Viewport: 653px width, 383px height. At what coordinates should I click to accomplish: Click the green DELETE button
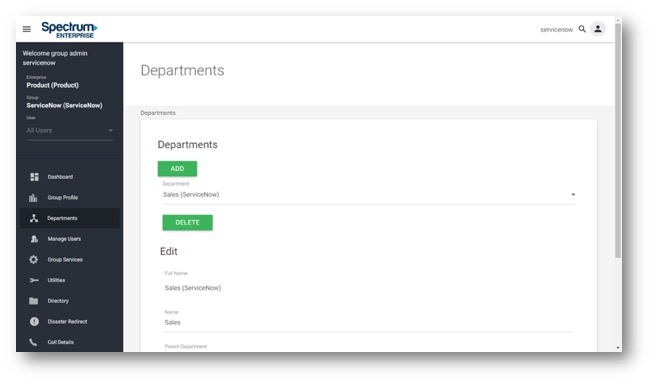187,223
